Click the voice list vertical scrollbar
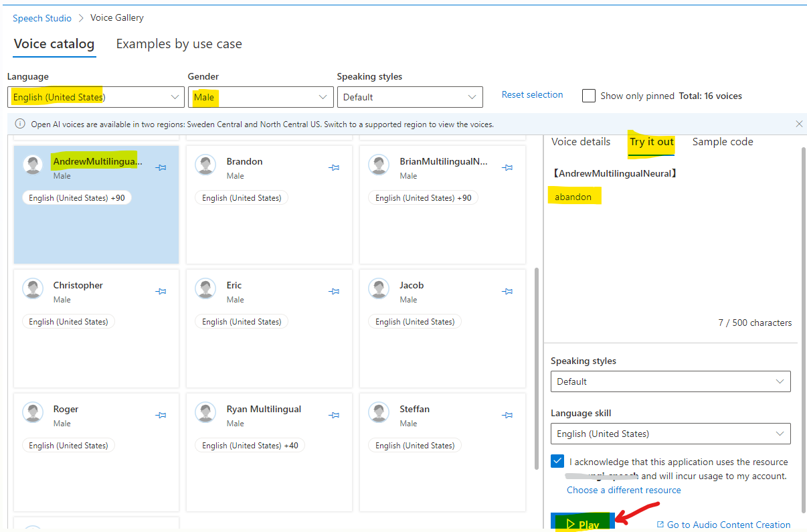Screen dimensions: 807x532 coord(536,368)
